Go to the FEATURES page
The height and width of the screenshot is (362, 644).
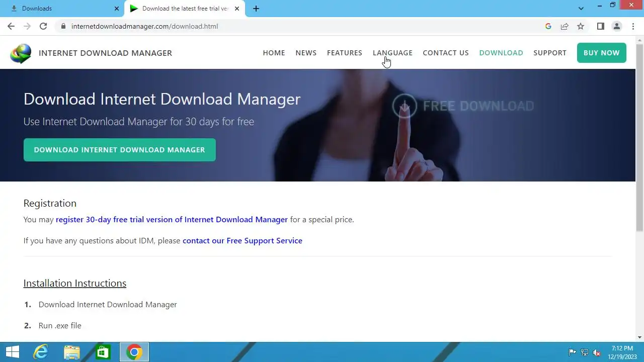(x=345, y=53)
